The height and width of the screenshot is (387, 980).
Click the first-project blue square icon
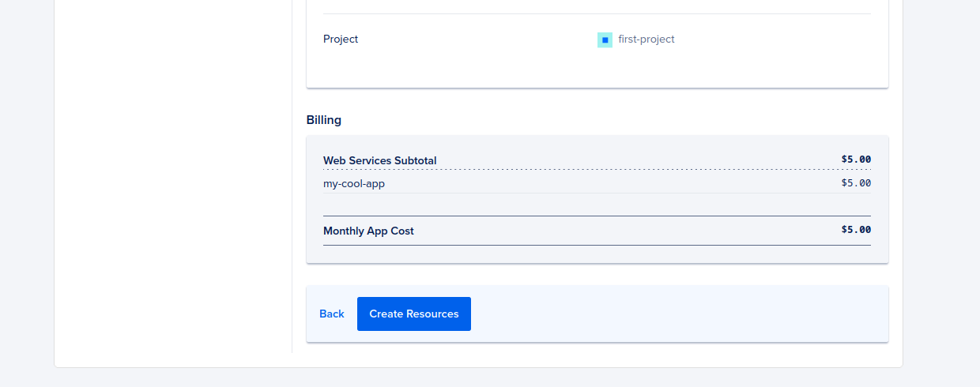point(605,39)
